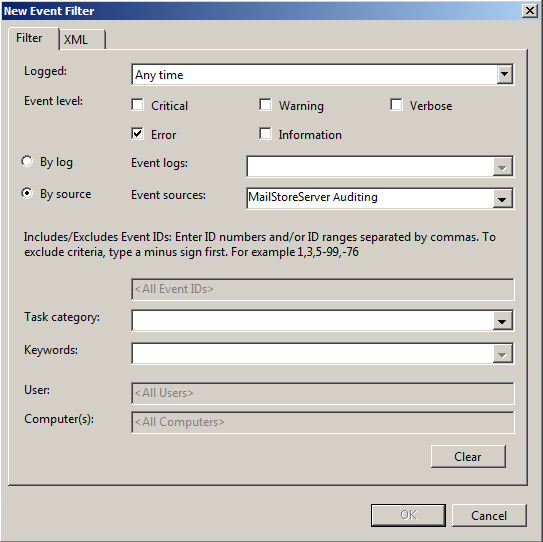
Task: Expand the Keywords dropdown arrow
Action: [x=502, y=354]
